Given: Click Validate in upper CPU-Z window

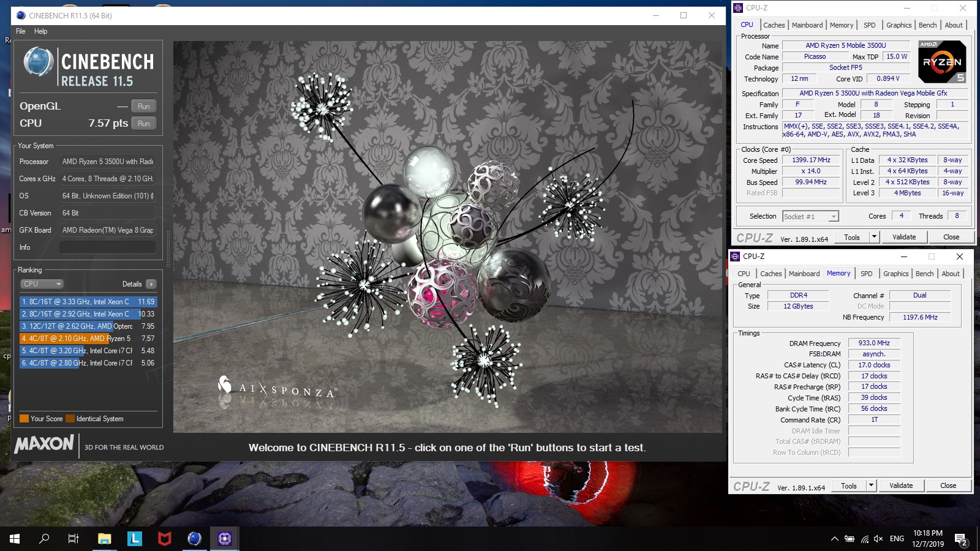Looking at the screenshot, I should (x=904, y=238).
